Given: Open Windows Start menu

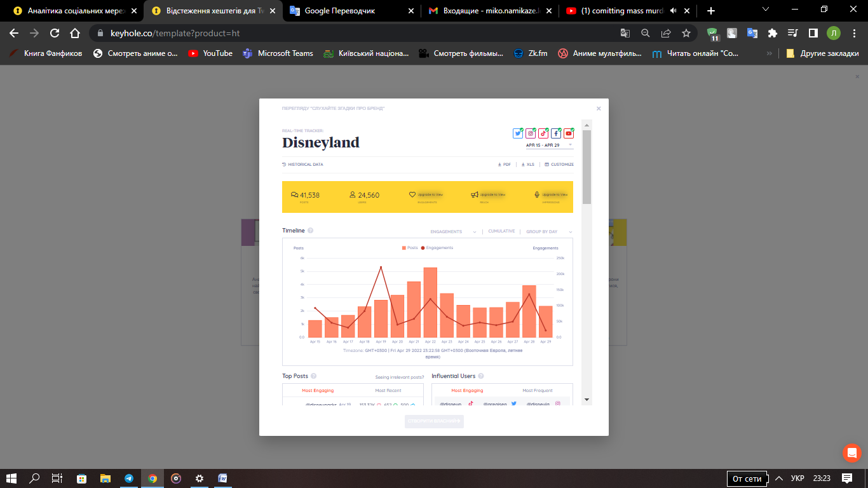Looking at the screenshot, I should click(x=11, y=478).
